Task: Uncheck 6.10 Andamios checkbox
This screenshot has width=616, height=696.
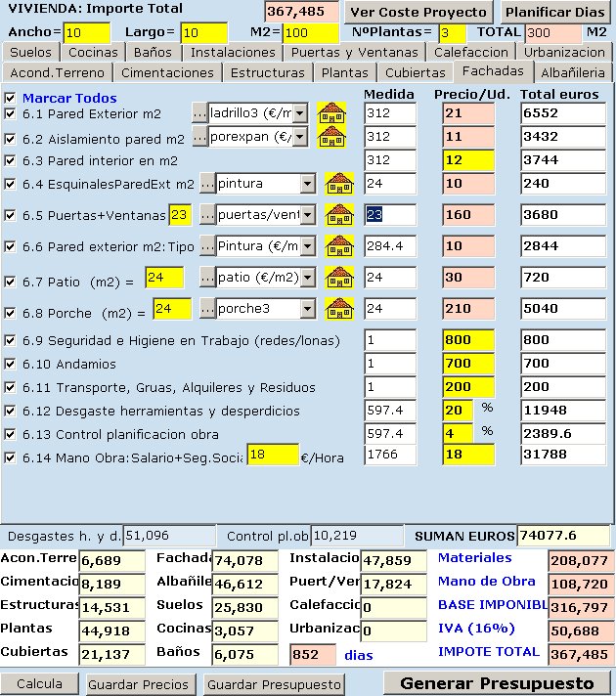Action: tap(10, 364)
